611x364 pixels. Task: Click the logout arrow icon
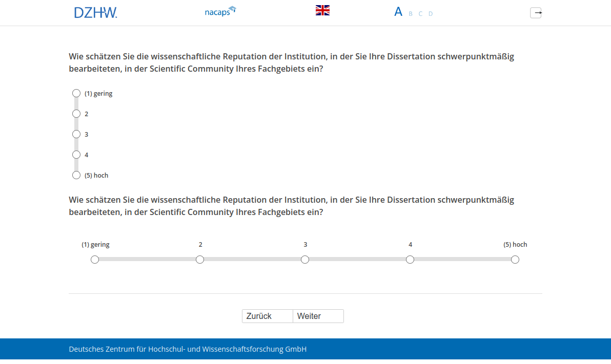536,13
